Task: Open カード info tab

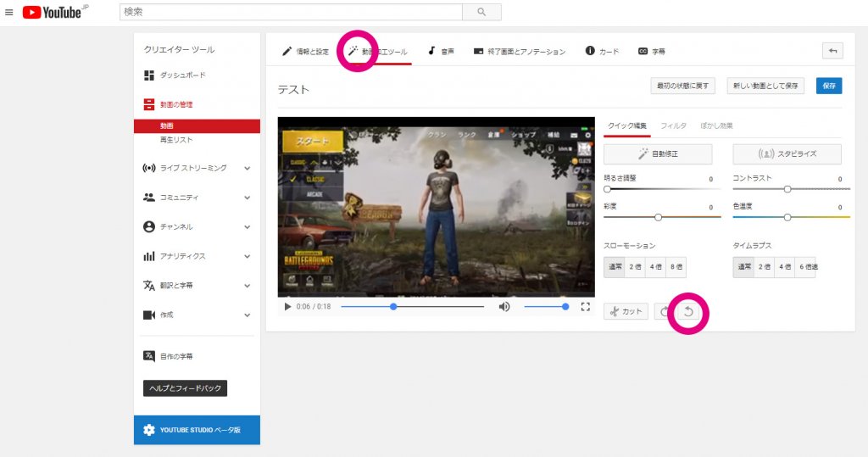Action: (x=603, y=52)
